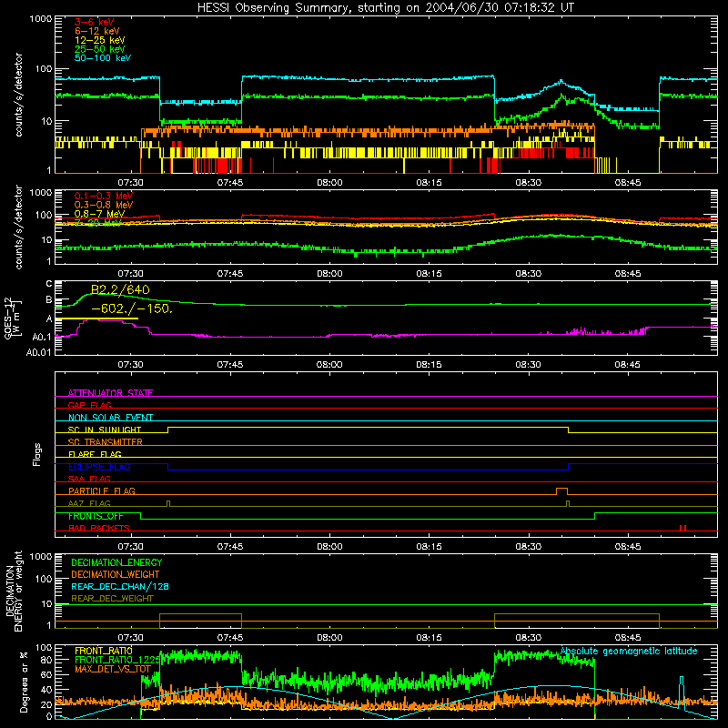
Task: Select the green 7-20 MeV legend label
Action: pyautogui.click(x=97, y=223)
